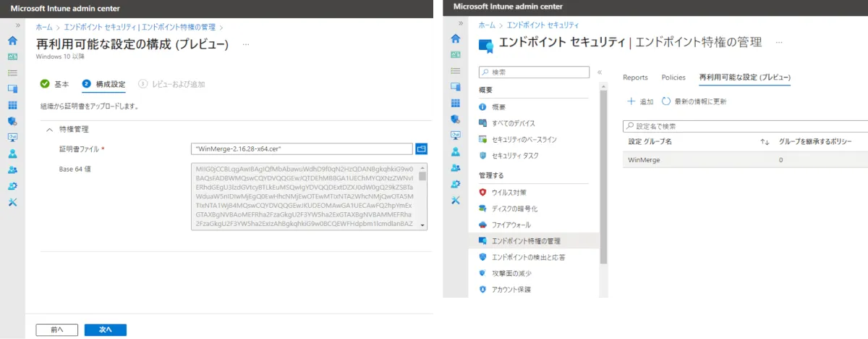Click the 前へ button
The image size is (868, 339).
click(x=56, y=330)
